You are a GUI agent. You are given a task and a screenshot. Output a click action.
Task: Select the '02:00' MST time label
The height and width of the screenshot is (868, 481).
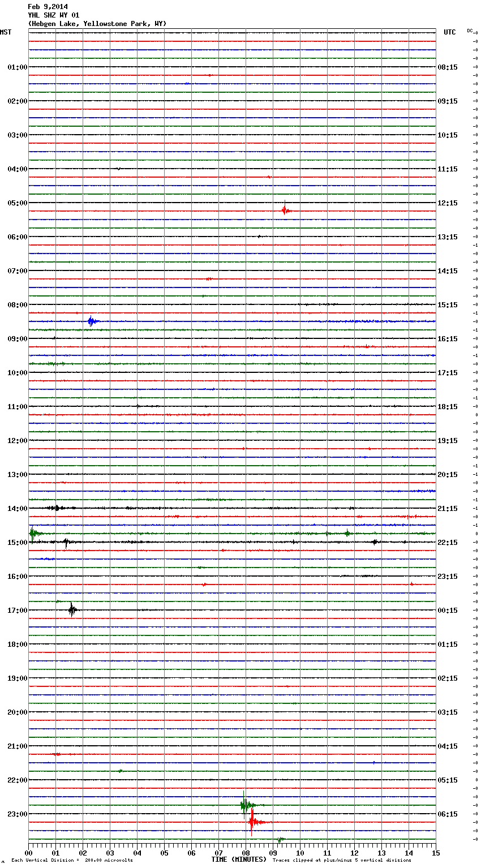[18, 101]
